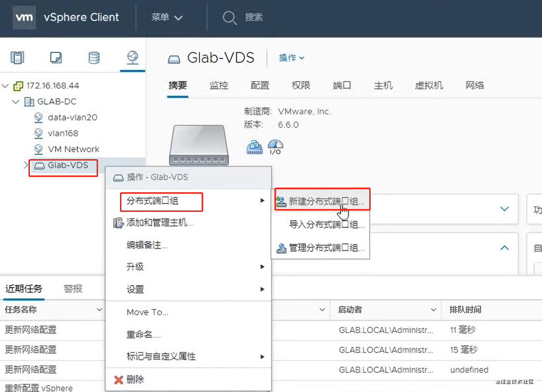
Task: Select data-vlan20 in the network tree
Action: click(72, 118)
